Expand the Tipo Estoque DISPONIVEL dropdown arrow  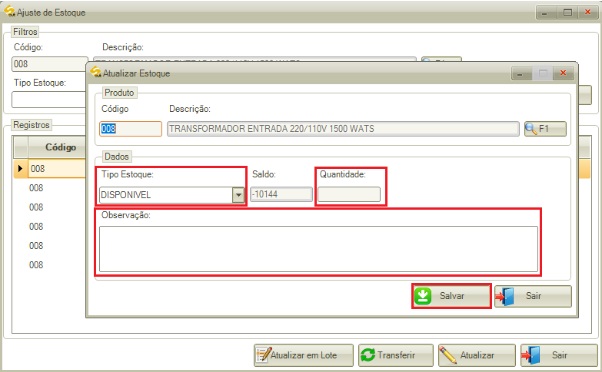click(x=238, y=195)
